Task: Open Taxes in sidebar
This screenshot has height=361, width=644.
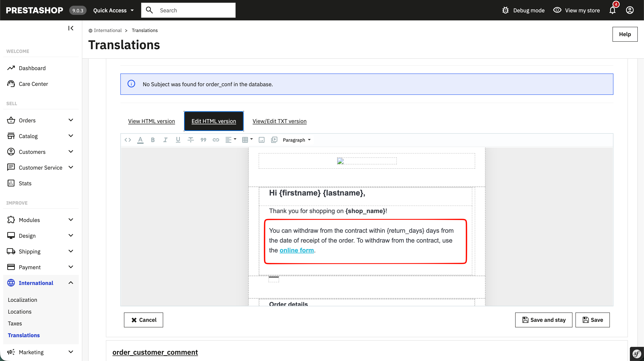Action: (15, 323)
